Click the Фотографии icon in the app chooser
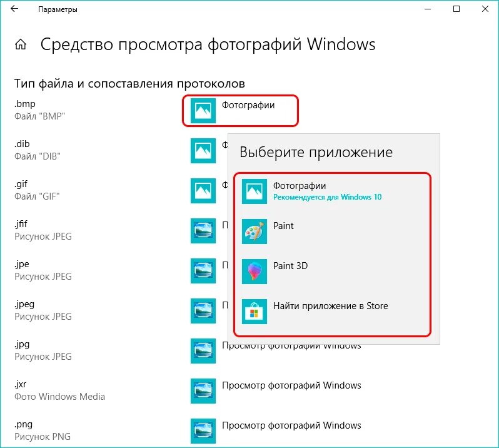The width and height of the screenshot is (499, 448). (x=255, y=191)
